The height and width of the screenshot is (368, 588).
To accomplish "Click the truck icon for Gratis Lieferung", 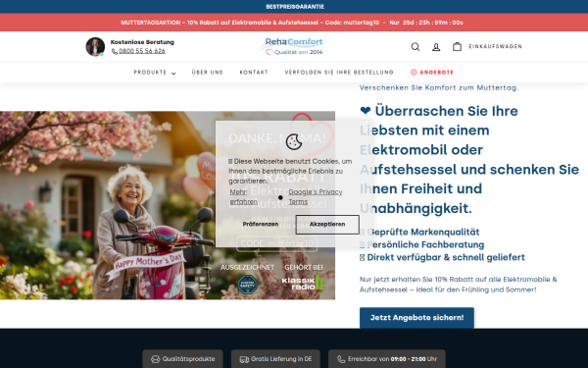I will pyautogui.click(x=244, y=359).
